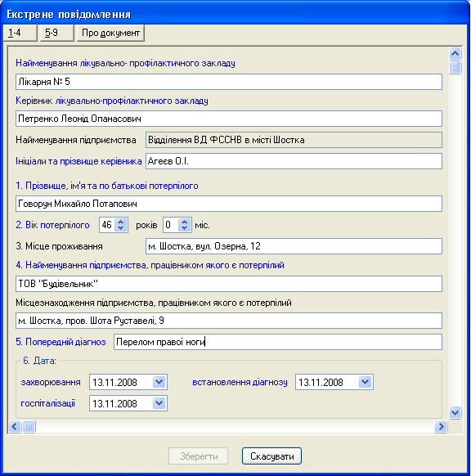471x476 pixels.
Task: Increase the months (міс.) spinner value
Action: point(185,222)
